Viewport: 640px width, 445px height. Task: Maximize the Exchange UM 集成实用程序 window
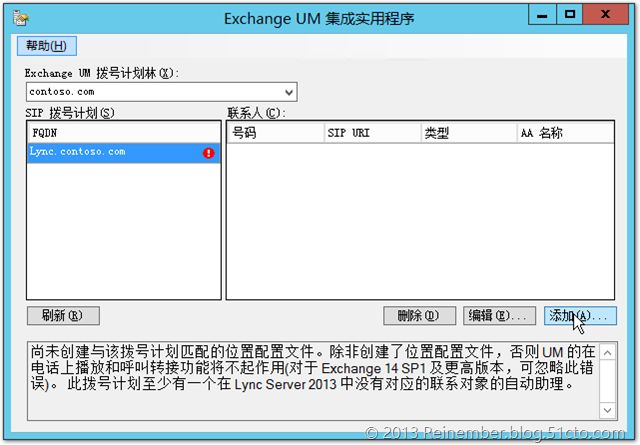(569, 15)
